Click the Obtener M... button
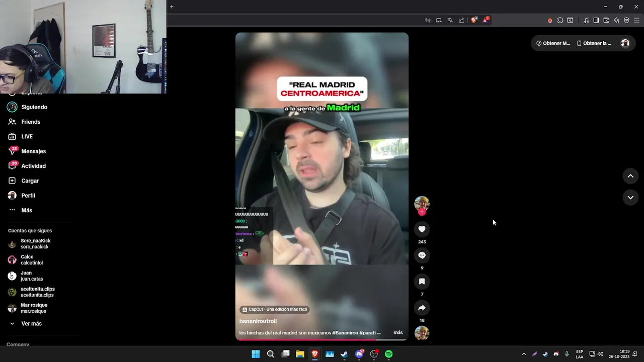644x362 pixels. (x=553, y=43)
